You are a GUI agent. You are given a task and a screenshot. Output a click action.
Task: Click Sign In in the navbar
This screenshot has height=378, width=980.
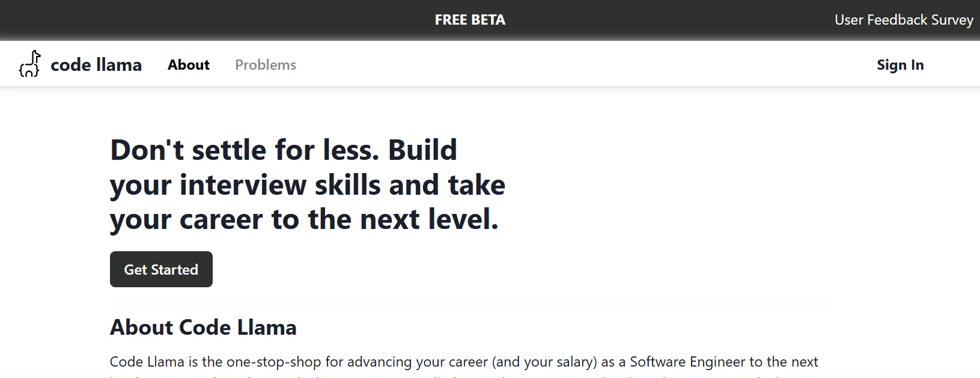[899, 65]
